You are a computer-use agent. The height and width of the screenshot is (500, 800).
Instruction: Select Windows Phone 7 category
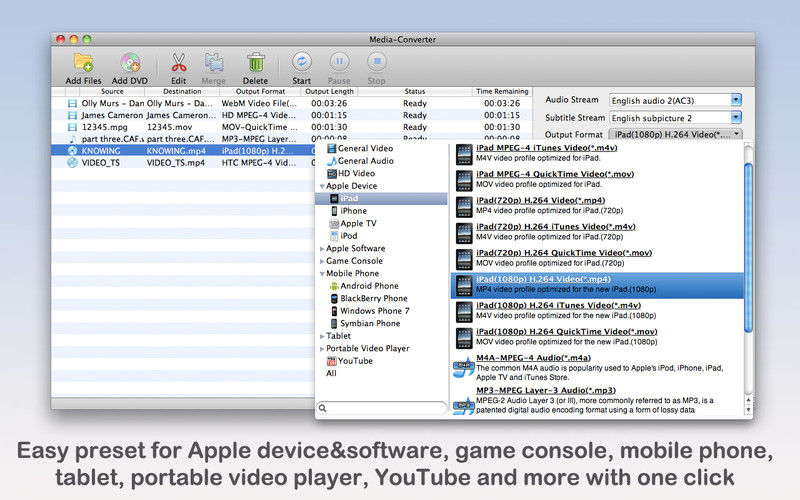coord(370,311)
